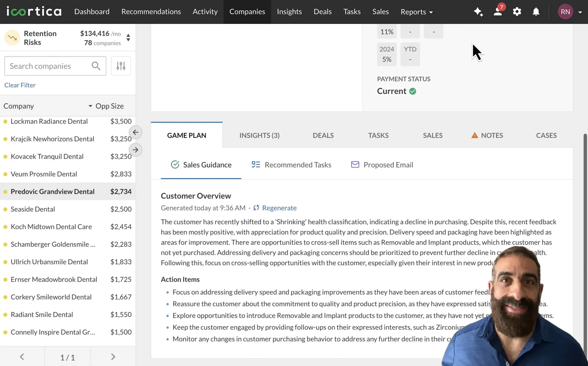Image resolution: width=588 pixels, height=366 pixels.
Task: Change the Retention Risks list selector
Action: 128,38
